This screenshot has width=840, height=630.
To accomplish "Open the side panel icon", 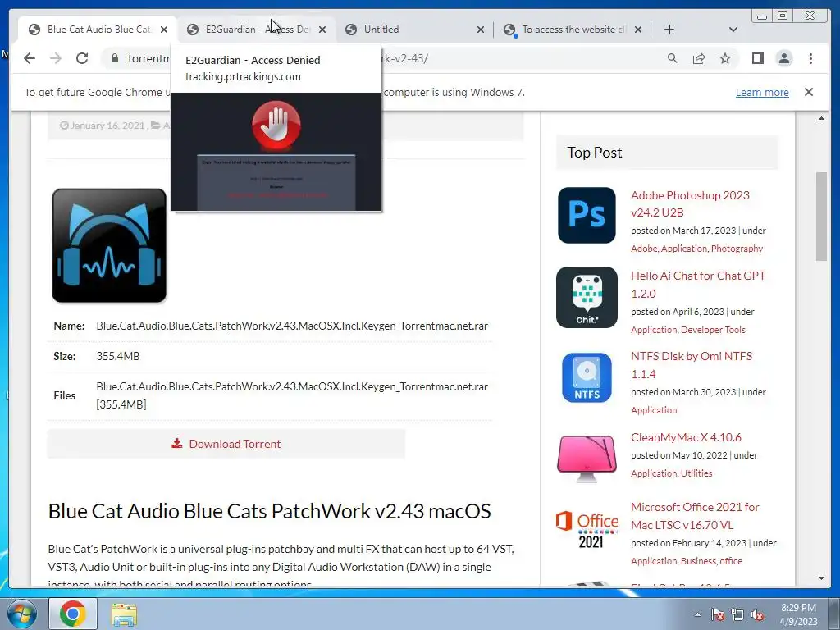I will tap(757, 58).
